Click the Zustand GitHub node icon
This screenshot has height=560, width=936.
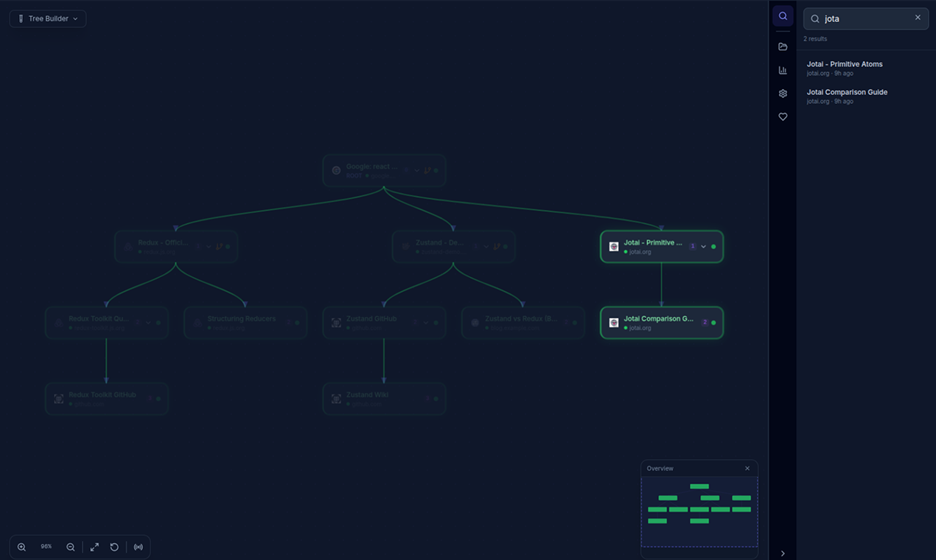336,323
